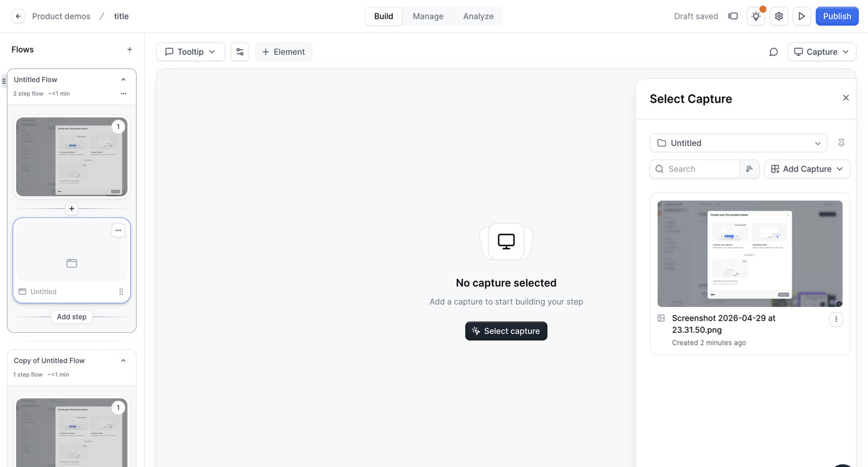
Task: Collapse the Copy of Untitled Flow section
Action: (x=123, y=361)
